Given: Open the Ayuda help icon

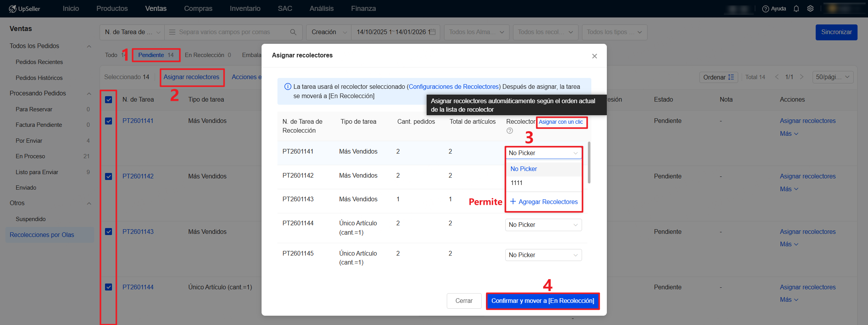Looking at the screenshot, I should click(x=765, y=9).
